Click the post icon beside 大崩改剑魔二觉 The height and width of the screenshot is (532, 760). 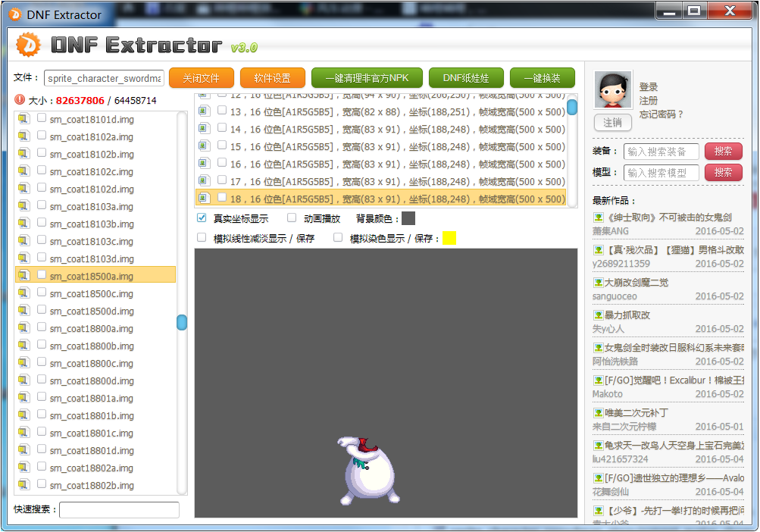pyautogui.click(x=598, y=283)
